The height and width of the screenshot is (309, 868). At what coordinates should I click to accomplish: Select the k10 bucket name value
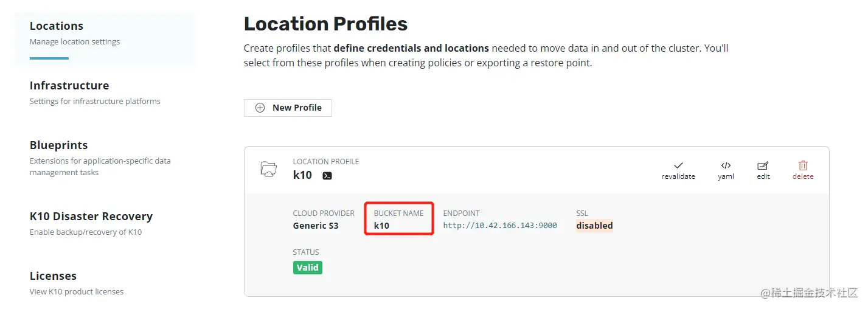[381, 226]
